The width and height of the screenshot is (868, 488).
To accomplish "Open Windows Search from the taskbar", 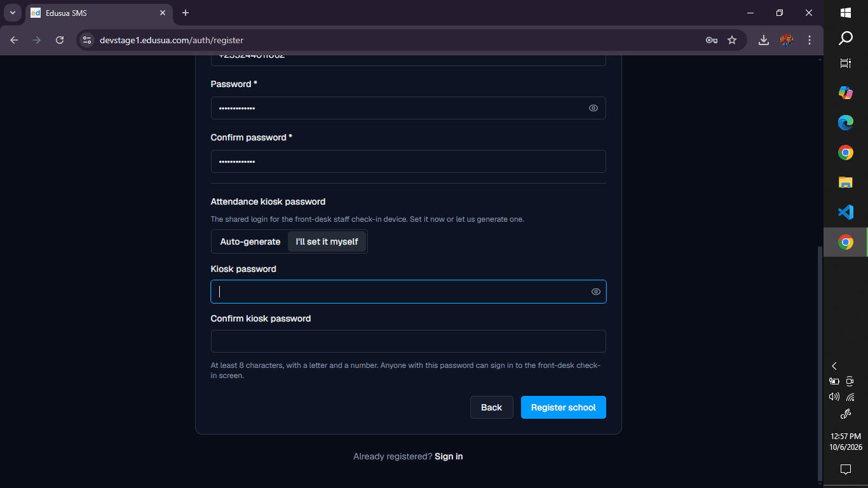I will (x=846, y=39).
